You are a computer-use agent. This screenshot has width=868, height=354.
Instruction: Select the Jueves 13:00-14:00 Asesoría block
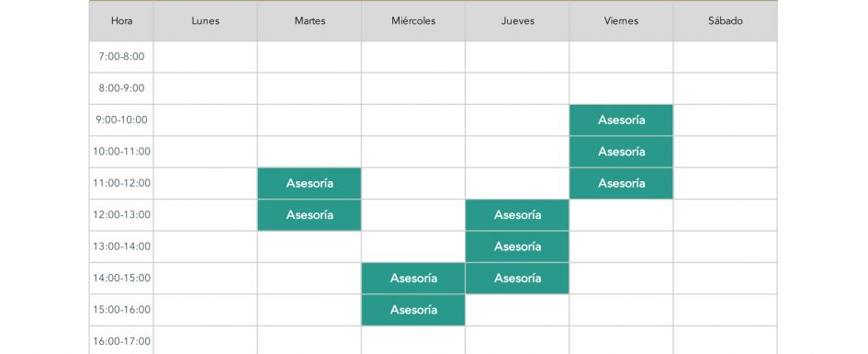pos(517,246)
